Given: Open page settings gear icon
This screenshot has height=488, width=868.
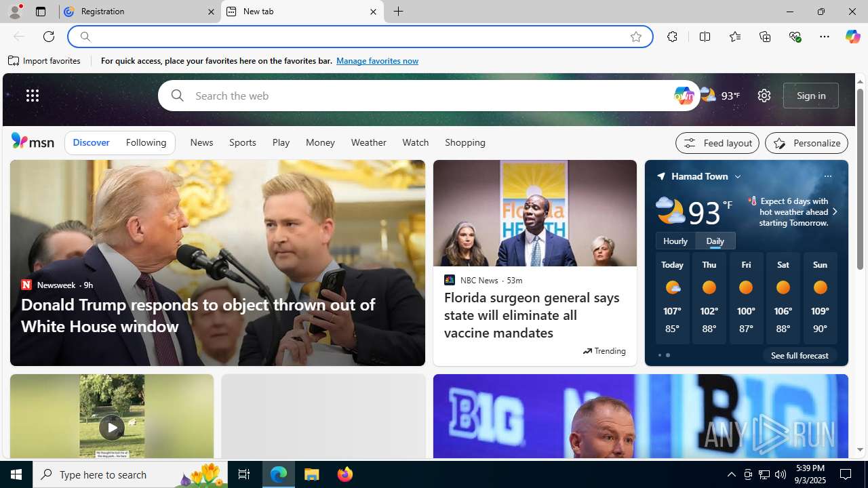Looking at the screenshot, I should 764,96.
